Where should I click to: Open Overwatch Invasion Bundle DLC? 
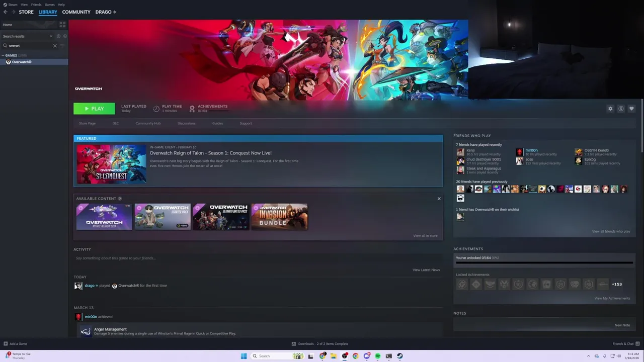[279, 217]
